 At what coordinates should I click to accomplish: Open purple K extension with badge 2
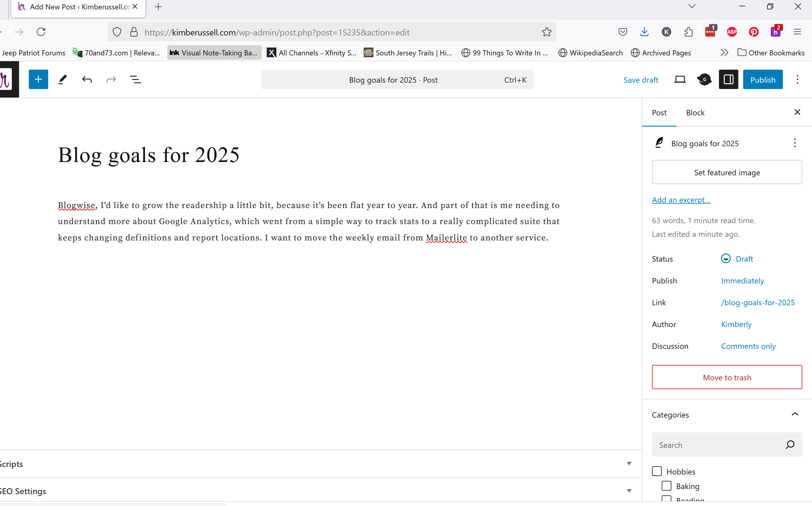[776, 31]
